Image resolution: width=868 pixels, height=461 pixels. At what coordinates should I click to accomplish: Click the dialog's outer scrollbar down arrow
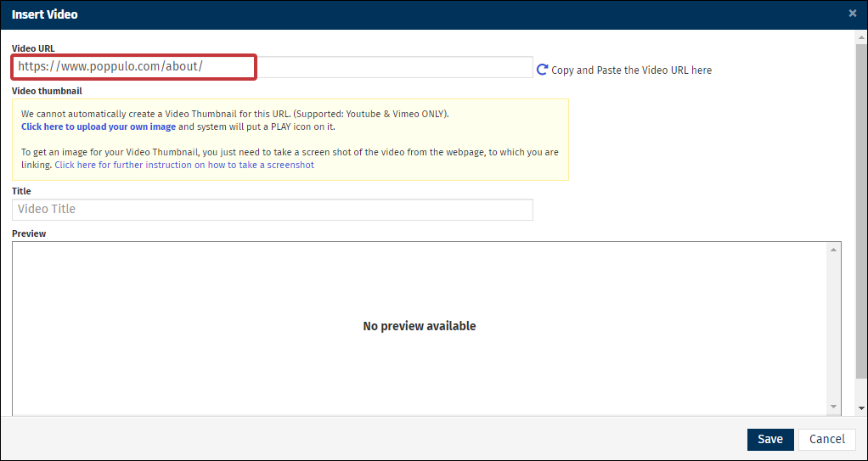(x=861, y=409)
